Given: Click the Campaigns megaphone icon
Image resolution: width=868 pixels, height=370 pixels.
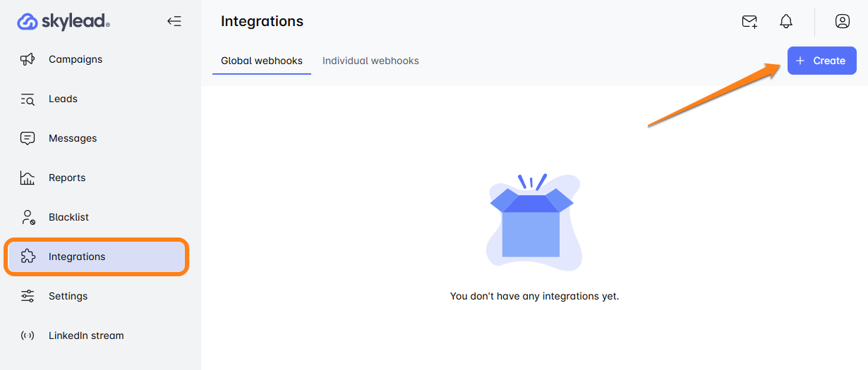Looking at the screenshot, I should point(28,59).
